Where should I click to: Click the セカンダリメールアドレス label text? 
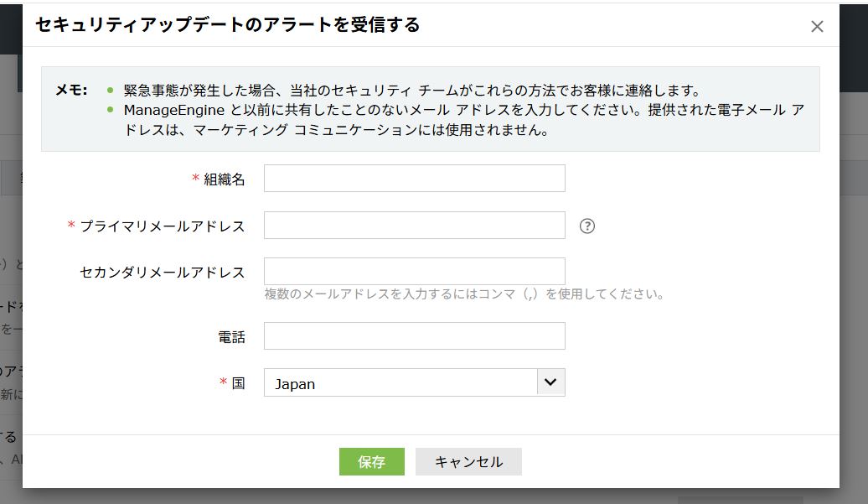163,272
